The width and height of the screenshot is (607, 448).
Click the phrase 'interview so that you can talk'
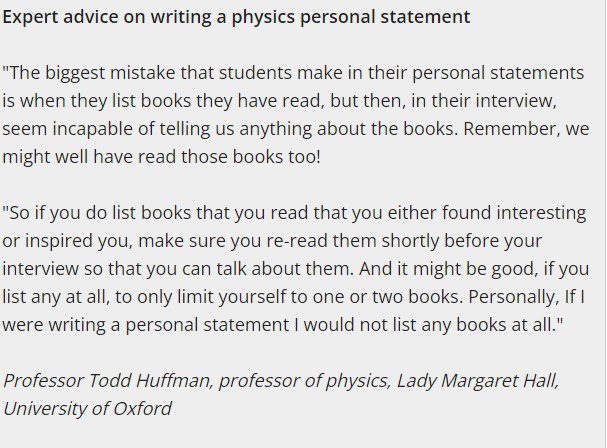click(x=124, y=269)
